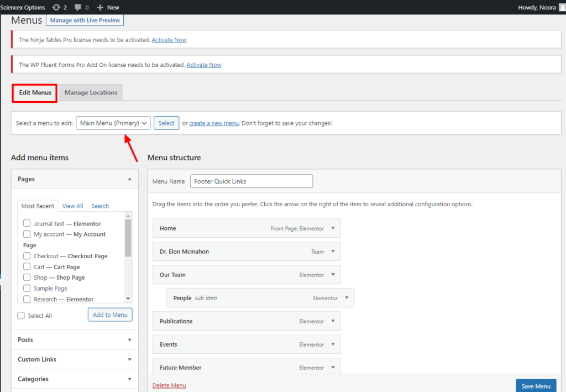Tick the Checkout page checkbox
Viewport: 566px width, 392px height.
tap(27, 256)
